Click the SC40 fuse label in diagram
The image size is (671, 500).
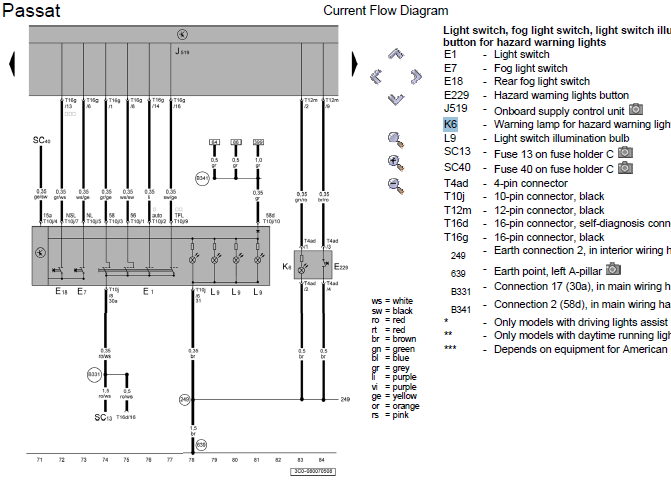click(42, 140)
